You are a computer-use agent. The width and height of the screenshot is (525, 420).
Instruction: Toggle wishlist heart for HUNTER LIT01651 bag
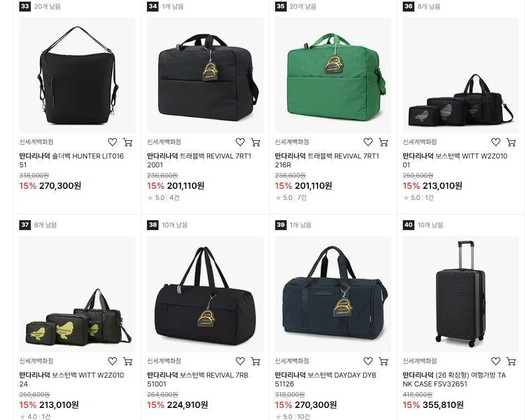pyautogui.click(x=112, y=142)
